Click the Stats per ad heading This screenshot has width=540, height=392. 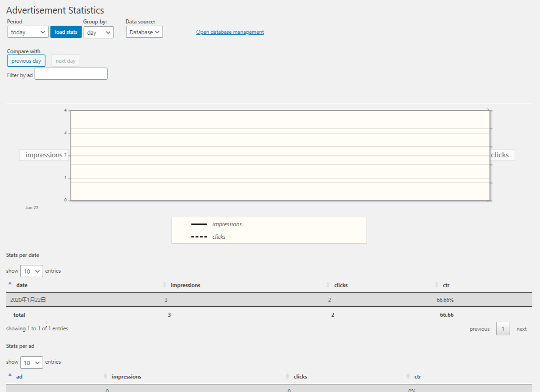20,346
